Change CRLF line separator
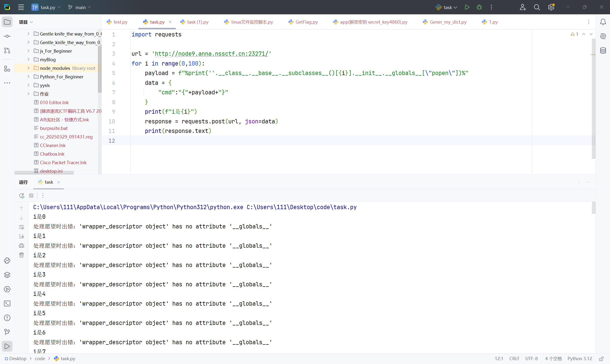The image size is (610, 364). point(514,359)
